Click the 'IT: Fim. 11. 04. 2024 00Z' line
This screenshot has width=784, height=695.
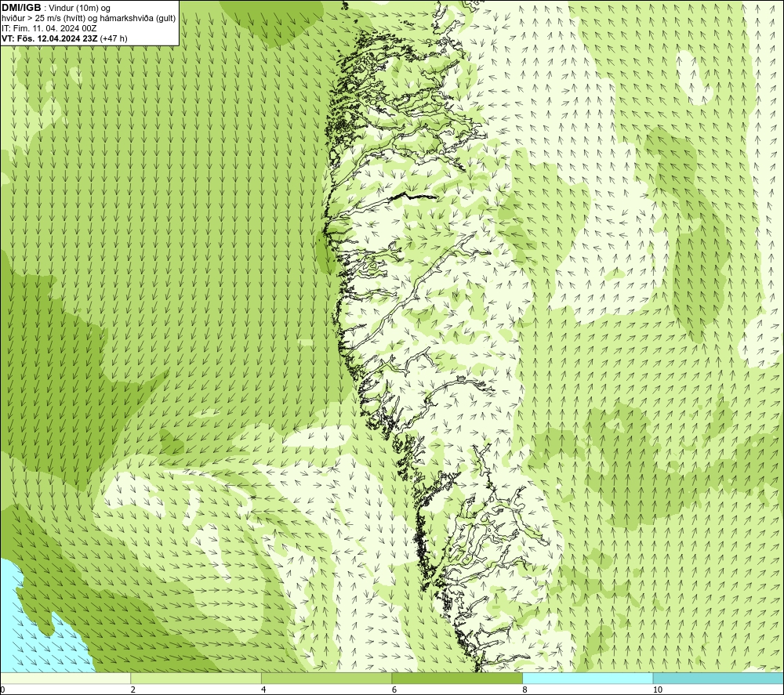[x=49, y=28]
